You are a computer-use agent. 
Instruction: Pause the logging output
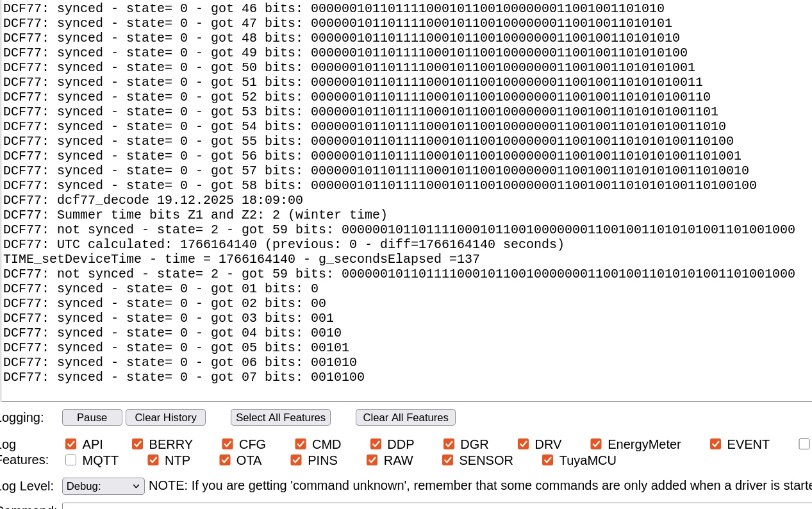click(x=92, y=417)
